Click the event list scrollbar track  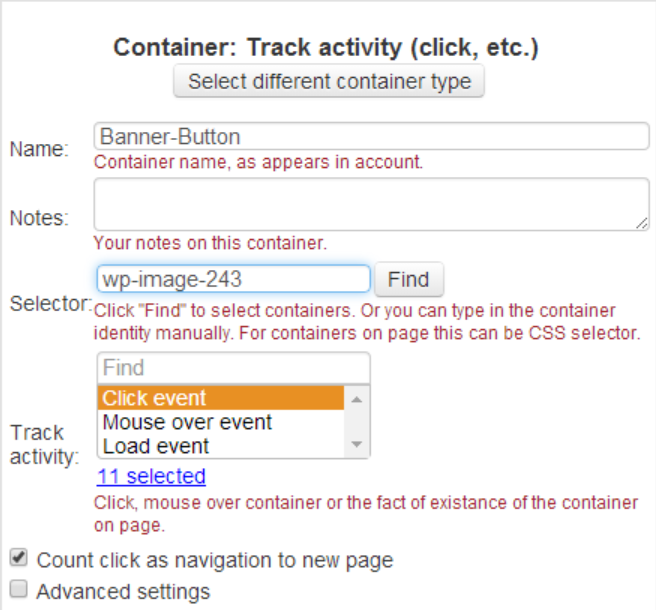pyautogui.click(x=357, y=424)
